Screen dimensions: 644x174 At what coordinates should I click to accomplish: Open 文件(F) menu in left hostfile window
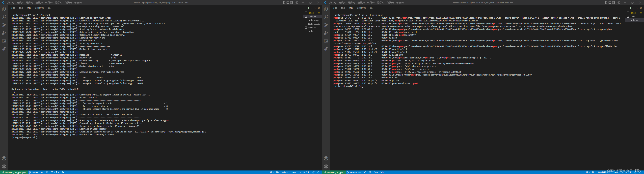(11, 3)
